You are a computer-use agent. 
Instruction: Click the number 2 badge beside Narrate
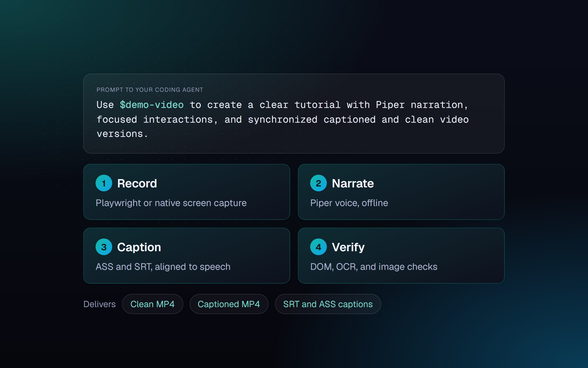pyautogui.click(x=318, y=183)
